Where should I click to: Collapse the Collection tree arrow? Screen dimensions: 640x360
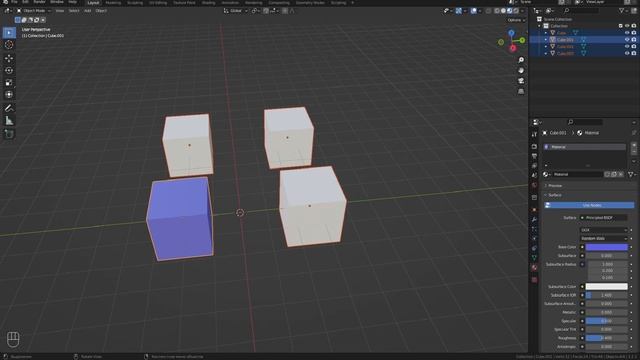click(x=539, y=26)
